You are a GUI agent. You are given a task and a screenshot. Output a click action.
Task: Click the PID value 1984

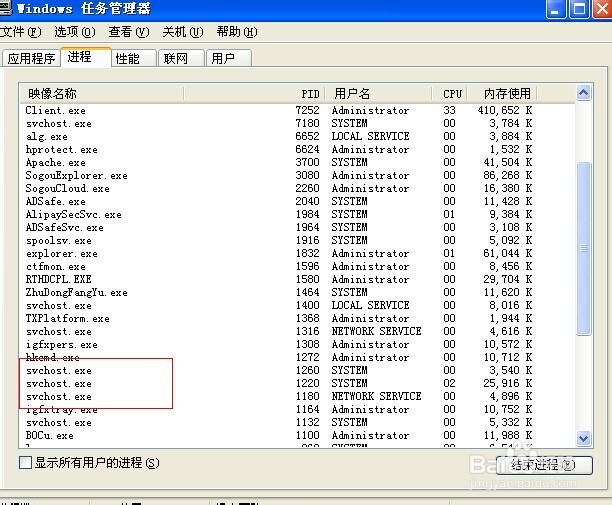point(308,214)
